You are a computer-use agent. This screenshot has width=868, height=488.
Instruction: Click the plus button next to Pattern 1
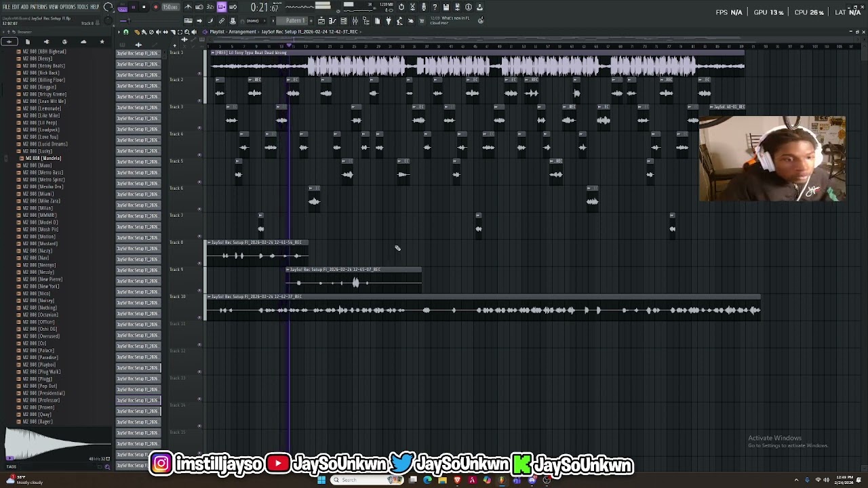coord(311,21)
